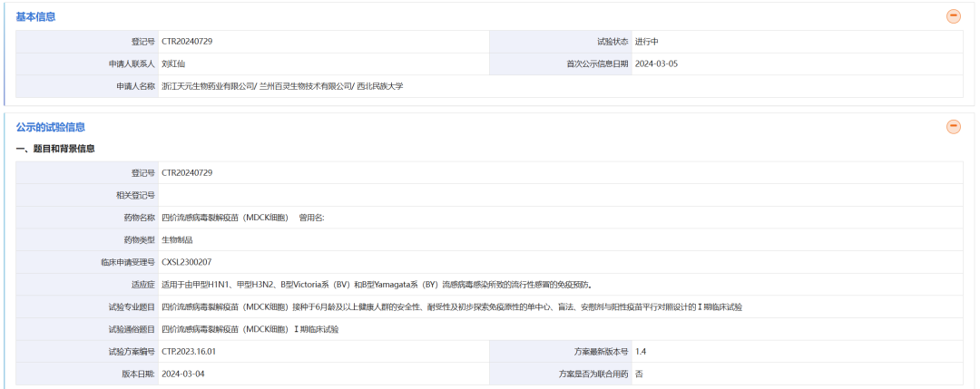
Task: Select CTR20240729 in 题目和背景信息 table
Action: (187, 172)
